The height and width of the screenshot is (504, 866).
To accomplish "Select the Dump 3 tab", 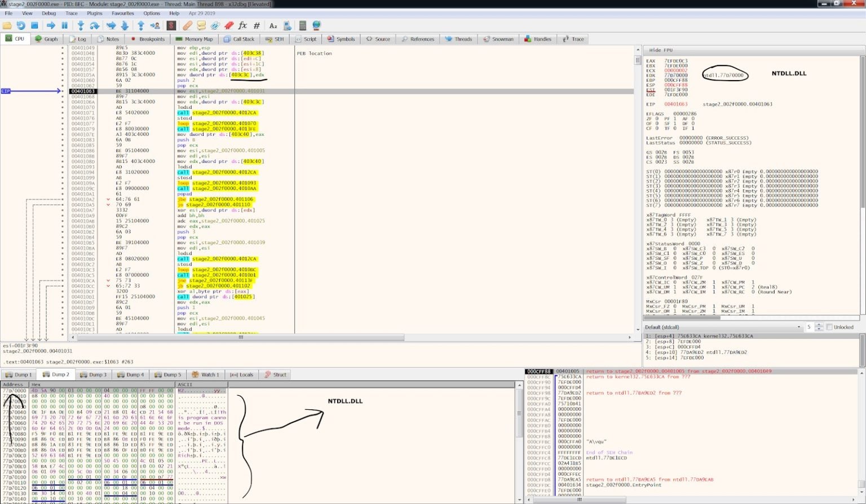I will click(93, 374).
